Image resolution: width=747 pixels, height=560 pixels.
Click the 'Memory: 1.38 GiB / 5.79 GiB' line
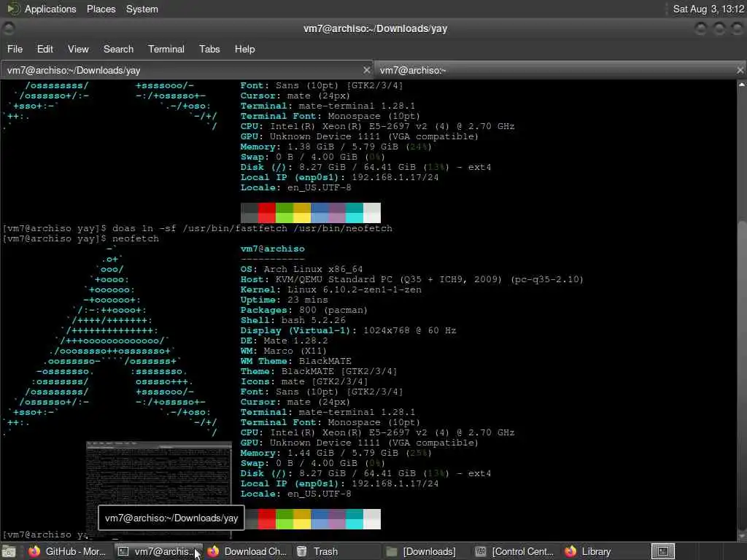336,147
